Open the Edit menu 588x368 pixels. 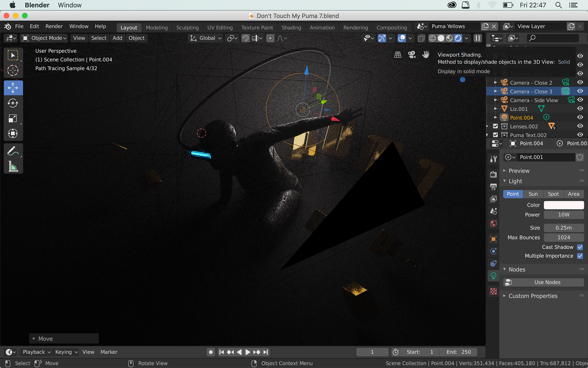[x=34, y=26]
